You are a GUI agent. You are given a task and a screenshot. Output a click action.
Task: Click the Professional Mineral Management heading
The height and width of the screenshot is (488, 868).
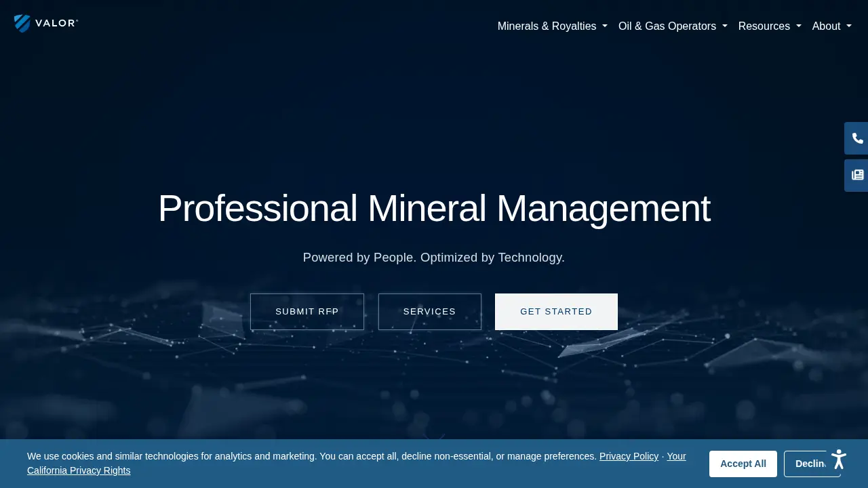434,208
